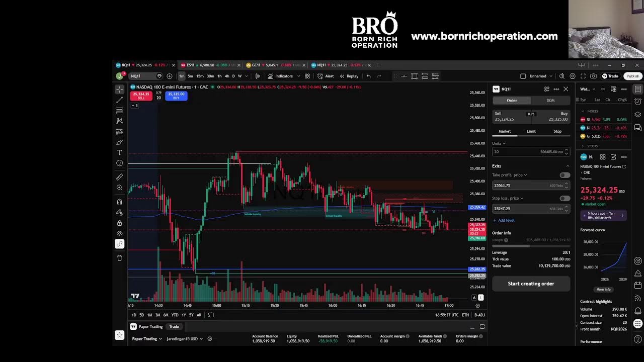Open favorites star at bottom-left sidebar
This screenshot has width=644, height=362.
point(119,335)
